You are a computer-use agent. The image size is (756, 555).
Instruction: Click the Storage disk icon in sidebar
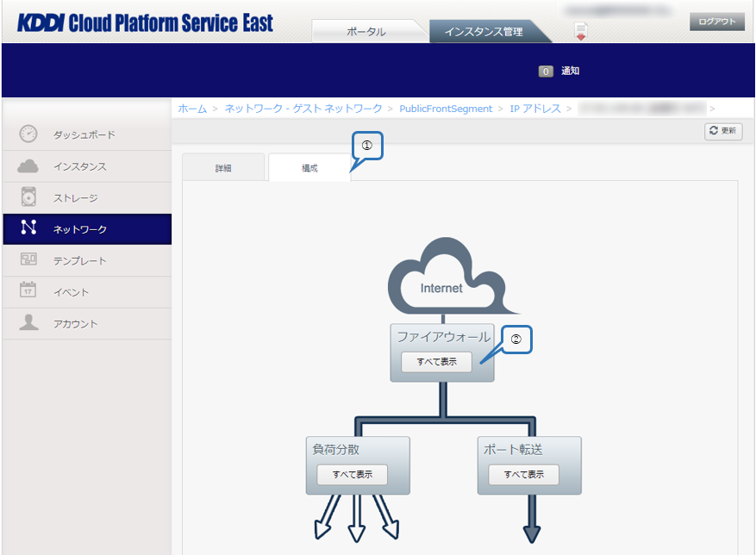(x=28, y=196)
